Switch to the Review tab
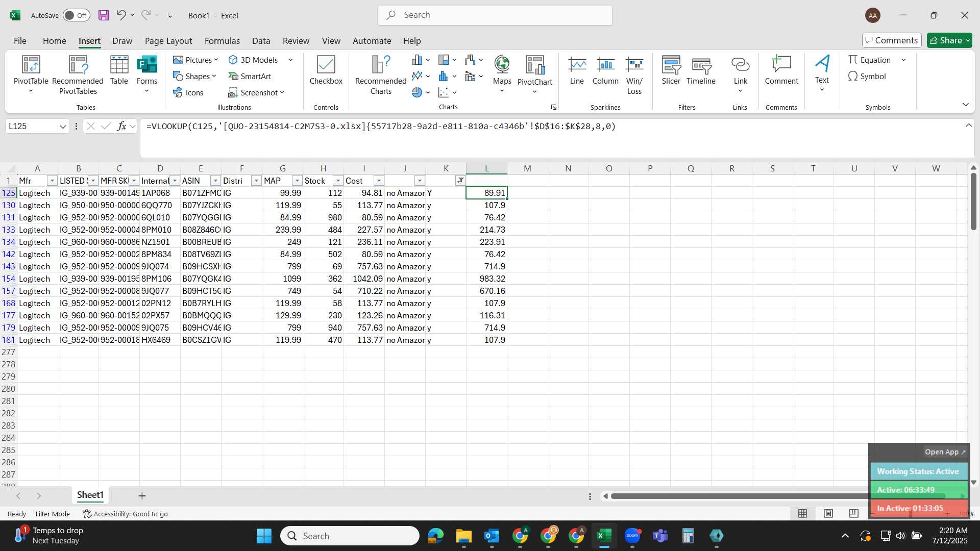Image resolution: width=980 pixels, height=551 pixels. (x=296, y=41)
